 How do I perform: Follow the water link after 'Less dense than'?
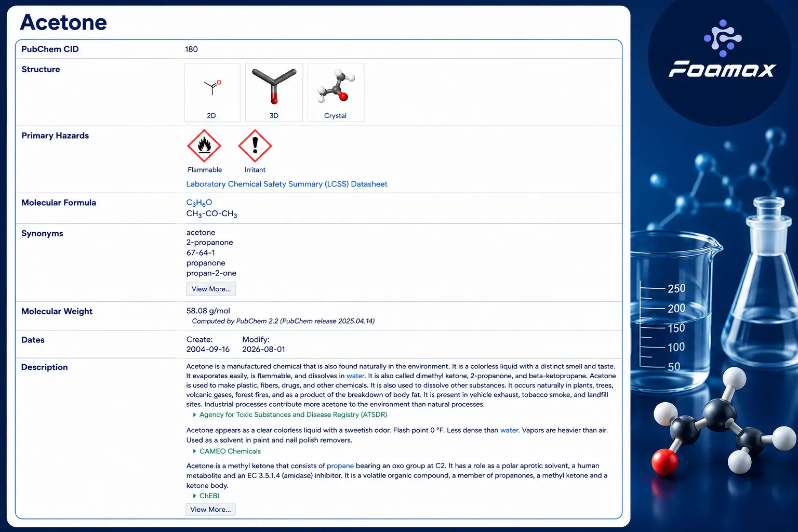(x=509, y=430)
